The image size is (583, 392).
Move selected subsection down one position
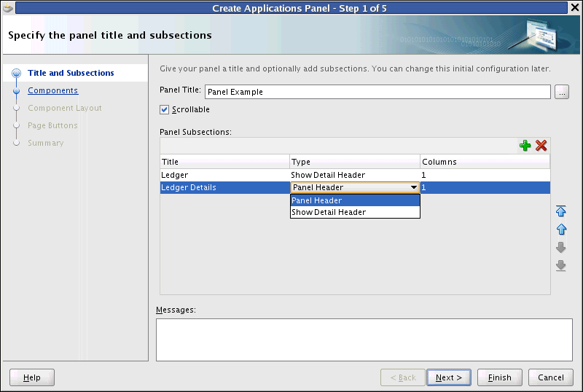(560, 247)
